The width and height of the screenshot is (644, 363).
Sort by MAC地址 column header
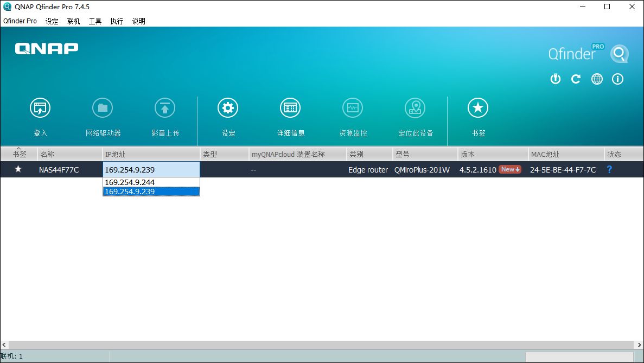pos(566,154)
